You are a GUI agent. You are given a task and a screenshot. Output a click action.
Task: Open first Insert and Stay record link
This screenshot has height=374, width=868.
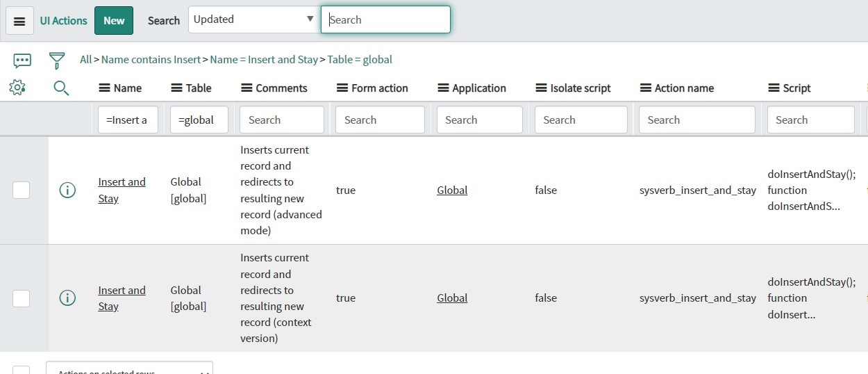[x=122, y=190]
